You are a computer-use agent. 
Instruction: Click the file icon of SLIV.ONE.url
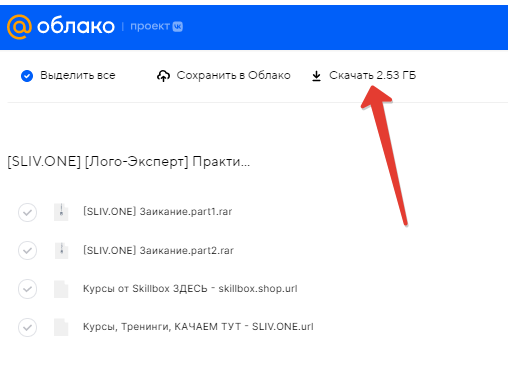pyautogui.click(x=61, y=327)
